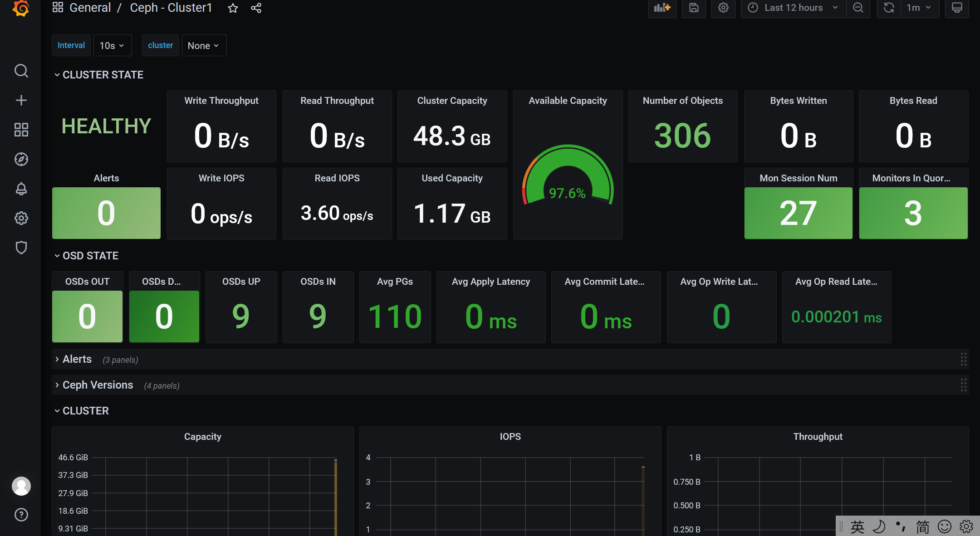Screen dimensions: 980x536
Task: Click the Available Capacity gauge
Action: point(567,177)
